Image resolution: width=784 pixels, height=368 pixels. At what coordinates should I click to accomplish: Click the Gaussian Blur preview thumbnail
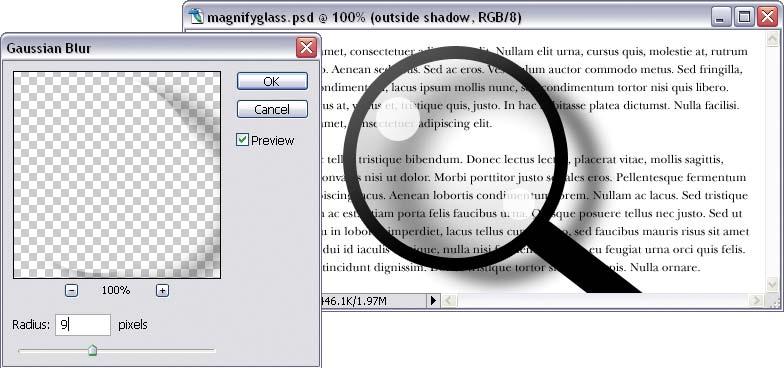(x=117, y=174)
